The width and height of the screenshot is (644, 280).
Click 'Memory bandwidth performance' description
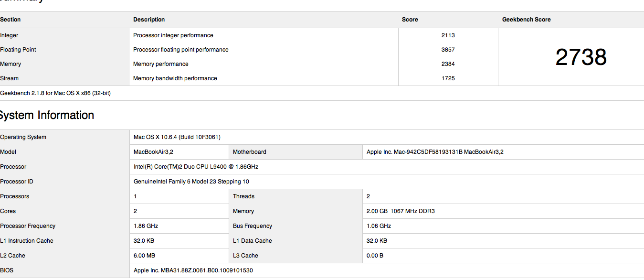175,78
